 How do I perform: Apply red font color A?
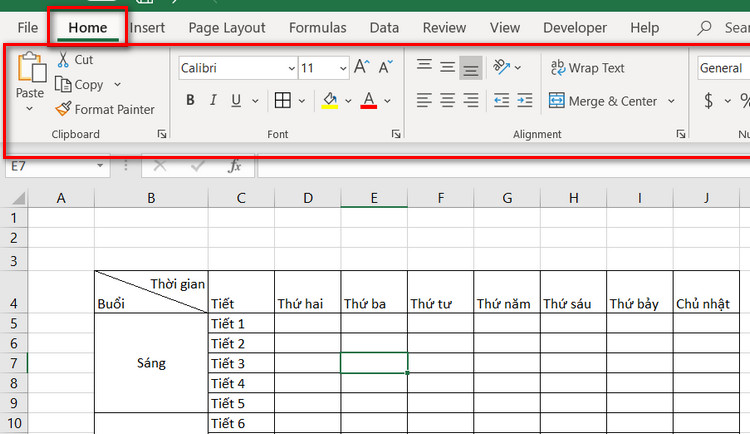tap(368, 100)
